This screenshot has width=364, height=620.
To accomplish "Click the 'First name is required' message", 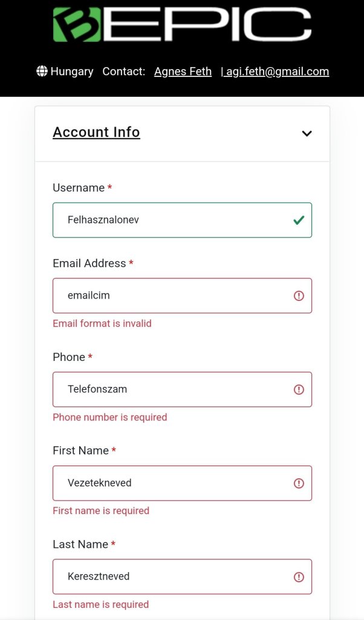I will coord(101,510).
